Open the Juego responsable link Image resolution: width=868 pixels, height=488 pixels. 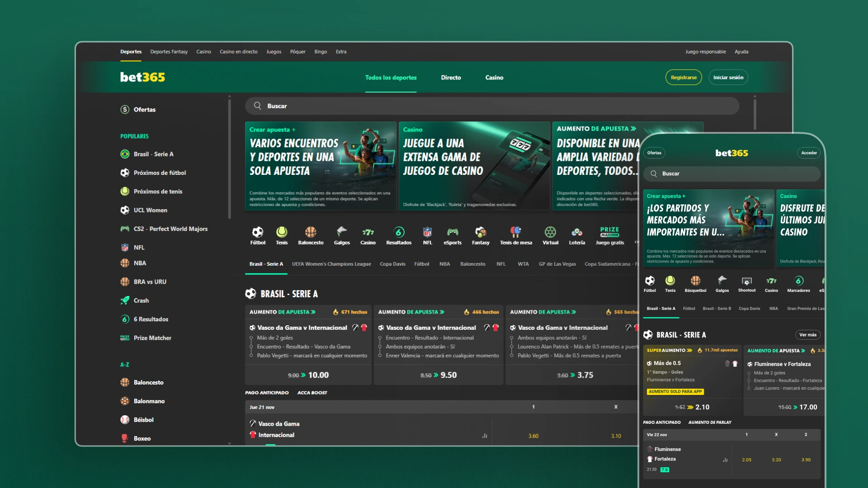(x=705, y=52)
